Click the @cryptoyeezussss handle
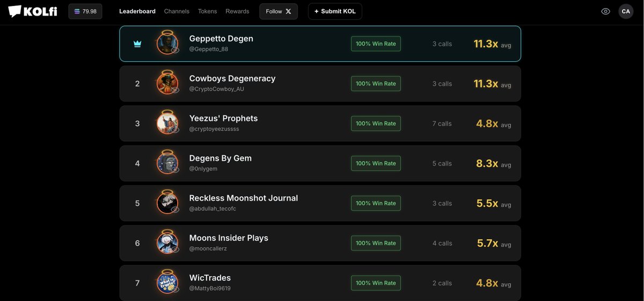 pyautogui.click(x=214, y=129)
